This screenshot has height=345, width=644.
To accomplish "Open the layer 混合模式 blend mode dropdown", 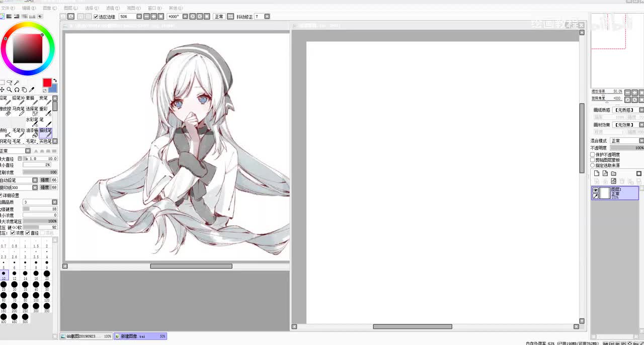I will [x=641, y=141].
